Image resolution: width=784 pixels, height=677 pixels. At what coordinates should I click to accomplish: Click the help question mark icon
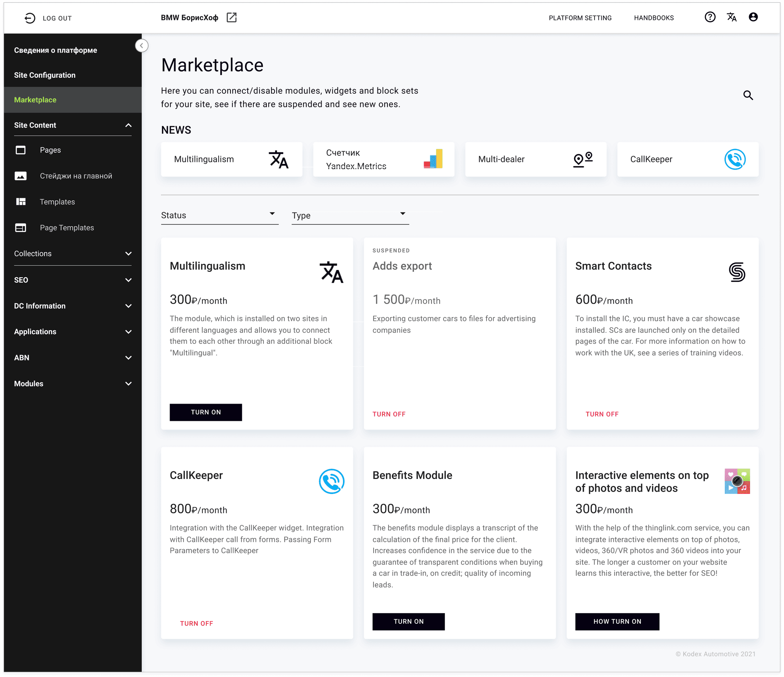710,17
